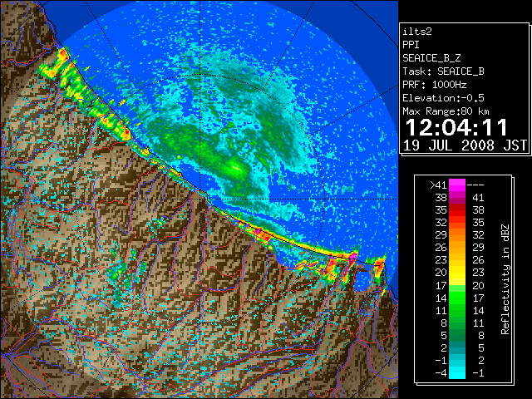Screen dimensions: 532x399
Task: Select the "Task: SEAICE_B" line
Action: click(443, 71)
